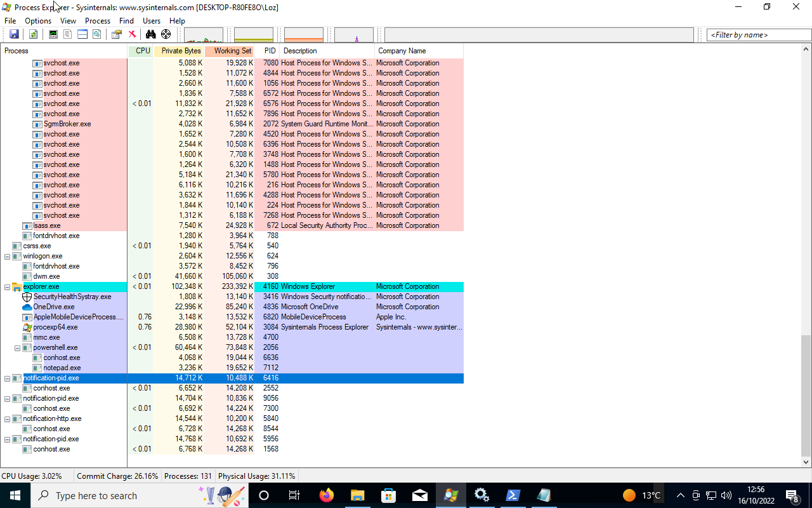Sort processes by the PID column
812x508 pixels.
click(x=270, y=51)
